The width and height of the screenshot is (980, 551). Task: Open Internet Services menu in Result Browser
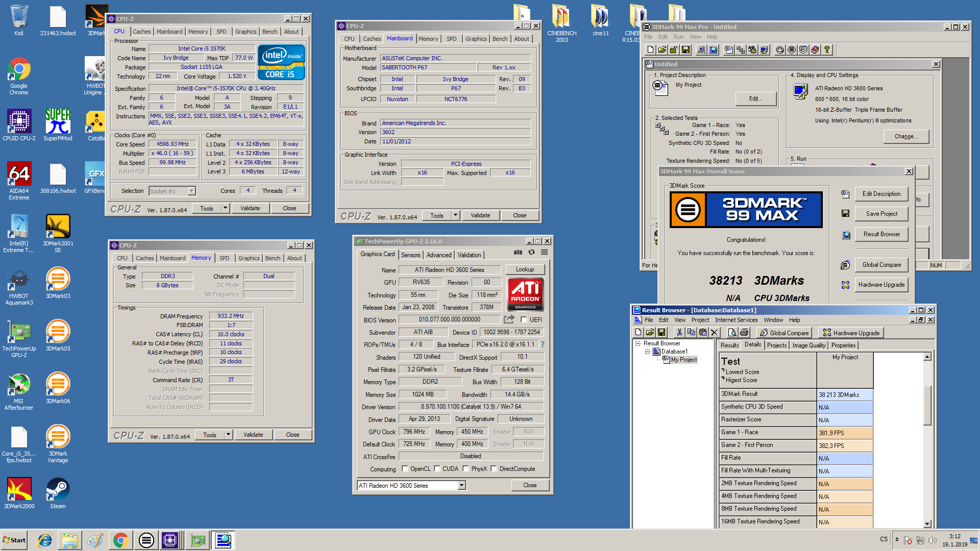coord(736,320)
